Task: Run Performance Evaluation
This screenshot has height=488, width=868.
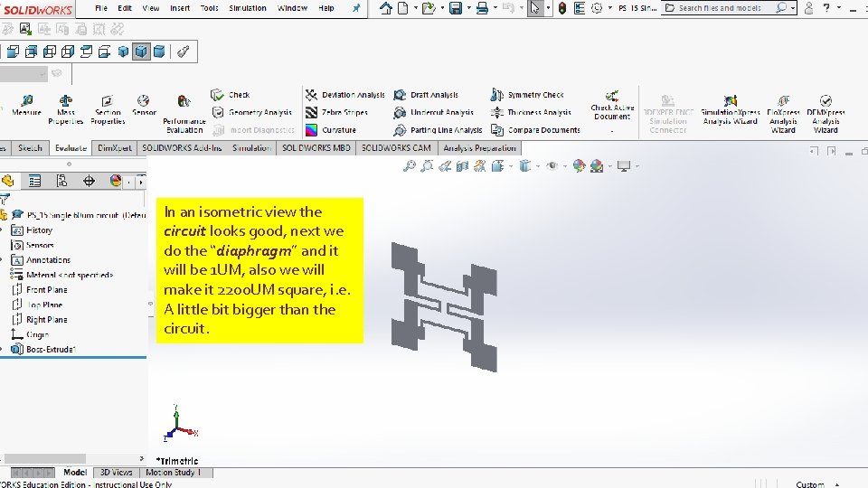Action: tap(184, 114)
